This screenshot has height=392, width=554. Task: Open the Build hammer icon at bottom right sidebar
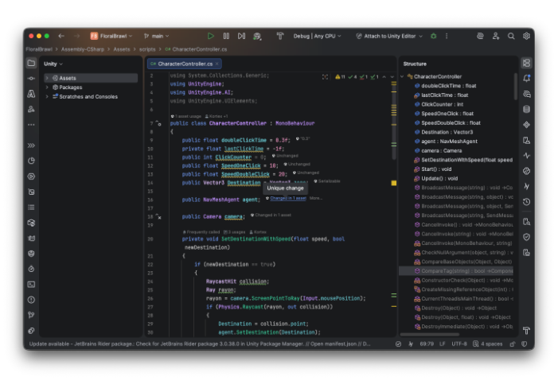click(x=526, y=331)
